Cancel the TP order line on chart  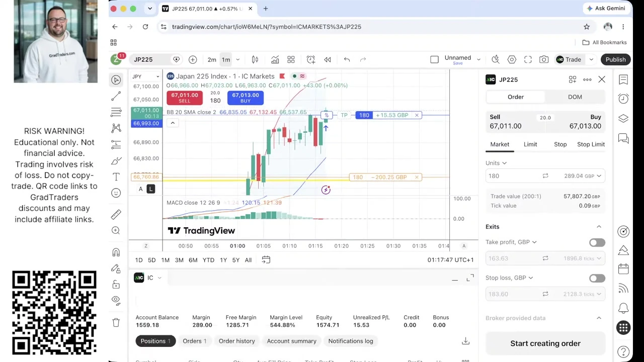click(x=417, y=116)
